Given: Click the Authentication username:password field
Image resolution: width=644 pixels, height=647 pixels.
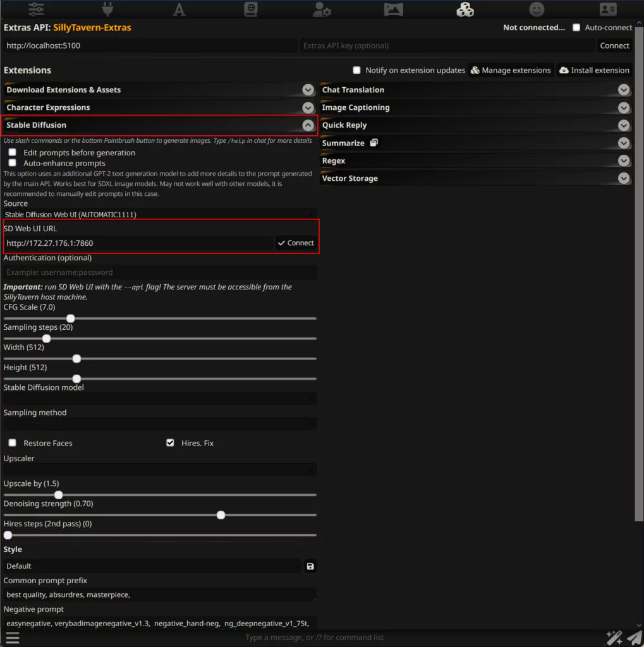Looking at the screenshot, I should (159, 272).
